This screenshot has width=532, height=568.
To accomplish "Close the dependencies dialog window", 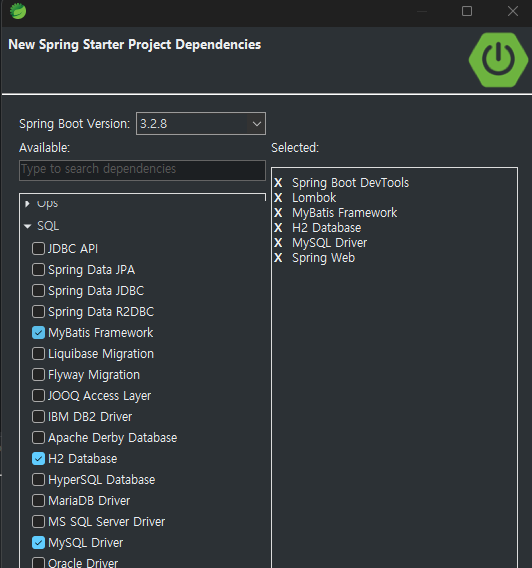I will click(x=513, y=11).
